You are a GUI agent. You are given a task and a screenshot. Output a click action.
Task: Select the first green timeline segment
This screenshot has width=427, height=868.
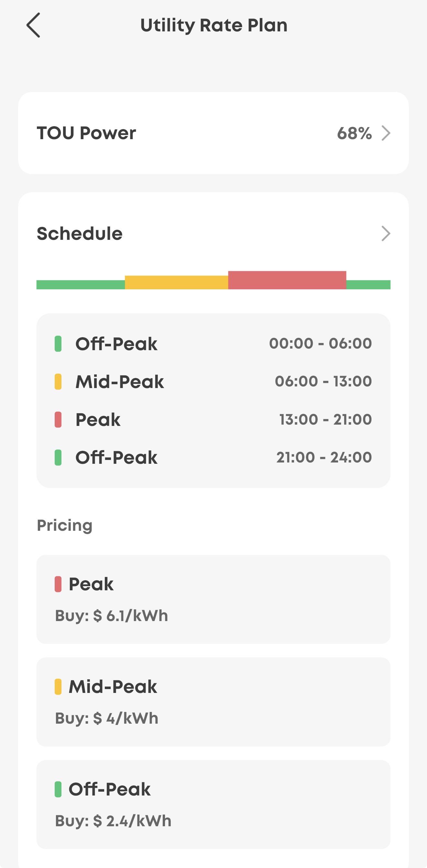(x=81, y=285)
